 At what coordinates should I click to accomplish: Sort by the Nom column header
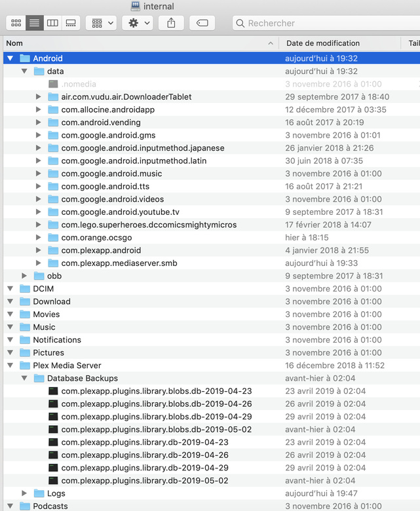[141, 43]
